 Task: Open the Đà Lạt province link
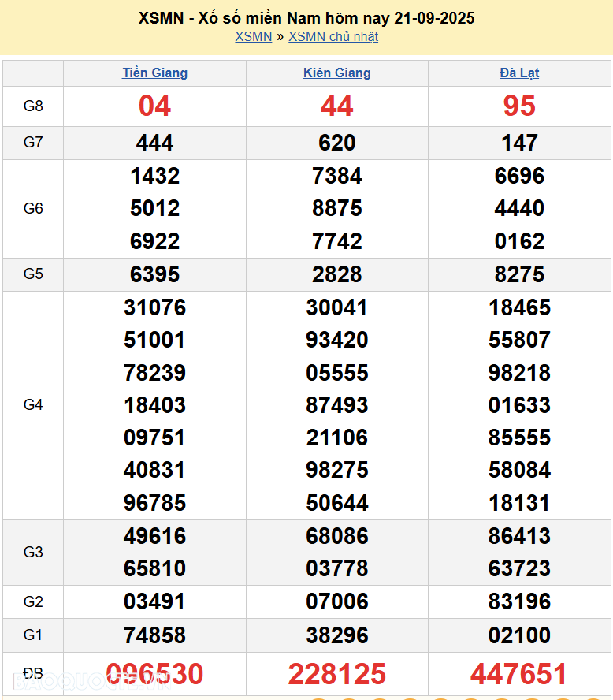[519, 73]
